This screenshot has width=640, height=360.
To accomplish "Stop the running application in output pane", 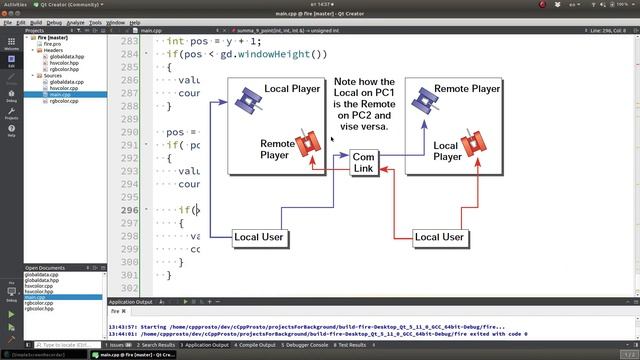I will tap(193, 302).
